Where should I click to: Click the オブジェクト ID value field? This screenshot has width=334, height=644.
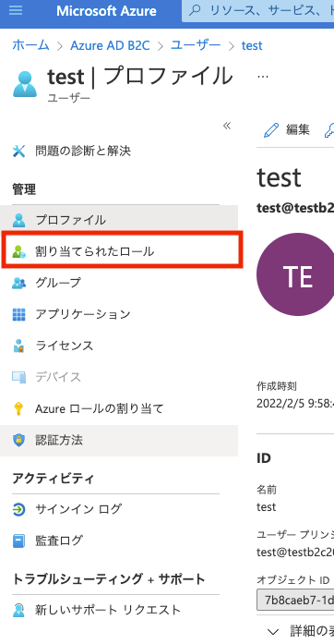tap(295, 600)
